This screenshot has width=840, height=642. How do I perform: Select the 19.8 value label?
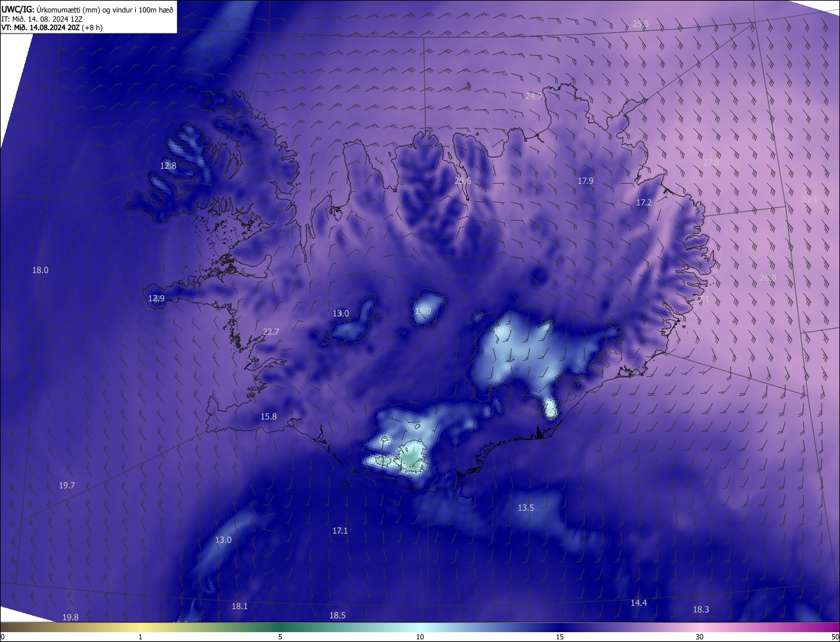70,618
